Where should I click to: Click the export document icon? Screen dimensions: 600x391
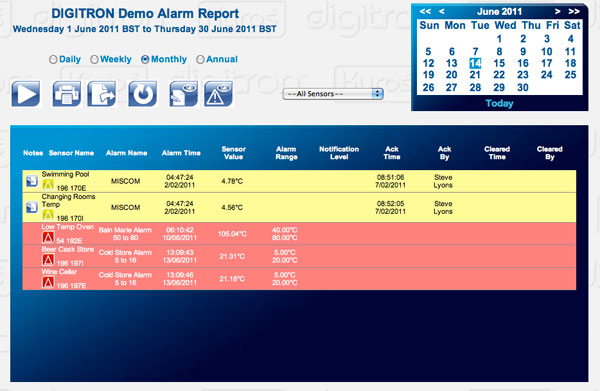point(102,94)
